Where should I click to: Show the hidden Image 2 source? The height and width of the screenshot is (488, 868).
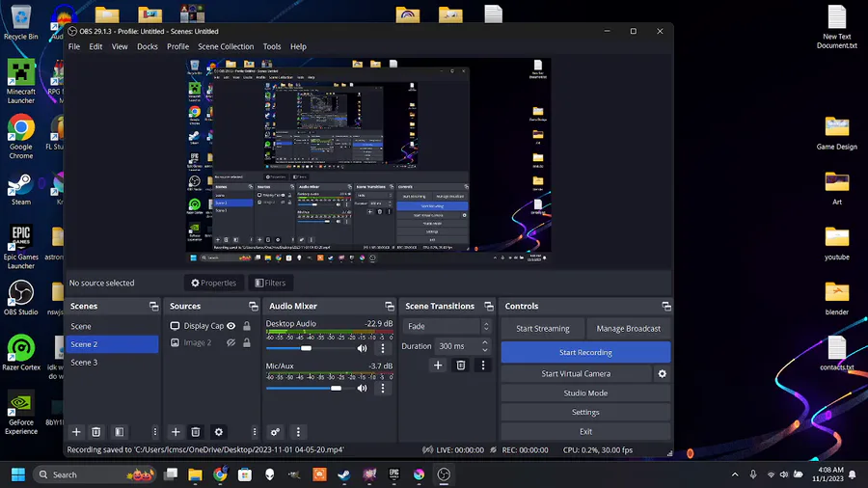pos(231,343)
